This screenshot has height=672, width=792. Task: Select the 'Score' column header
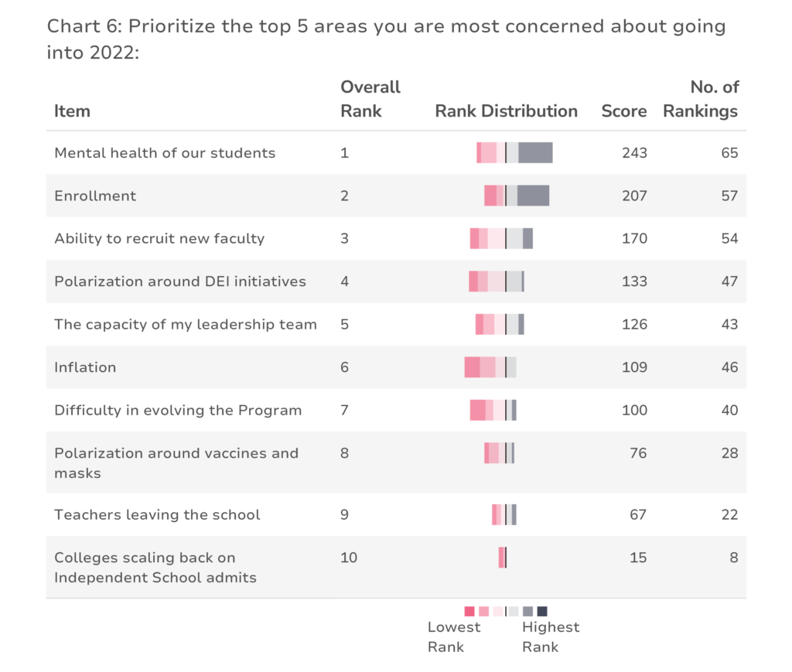coord(624,111)
